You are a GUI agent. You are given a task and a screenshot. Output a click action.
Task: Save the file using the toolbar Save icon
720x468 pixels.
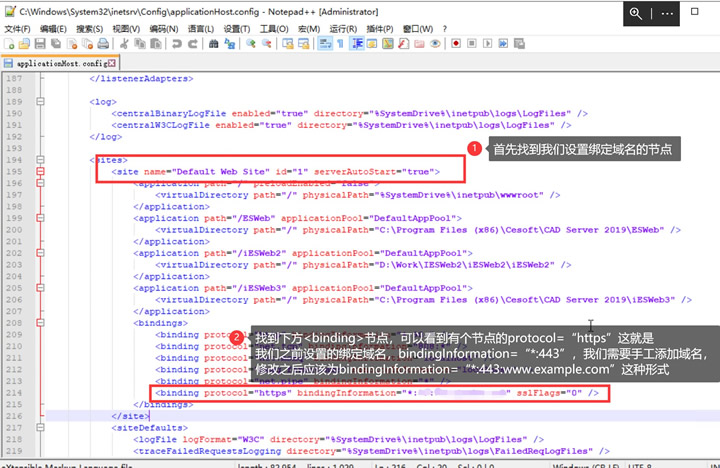coord(41,44)
